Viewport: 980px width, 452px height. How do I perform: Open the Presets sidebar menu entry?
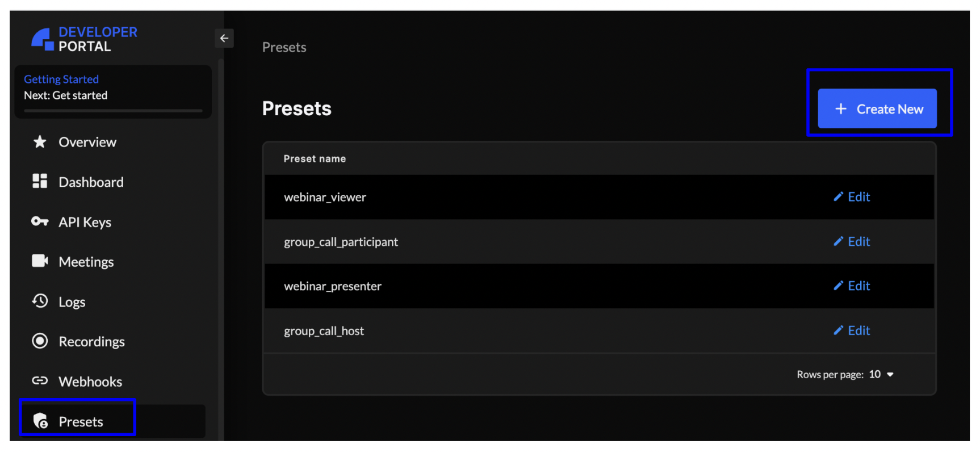pos(80,421)
